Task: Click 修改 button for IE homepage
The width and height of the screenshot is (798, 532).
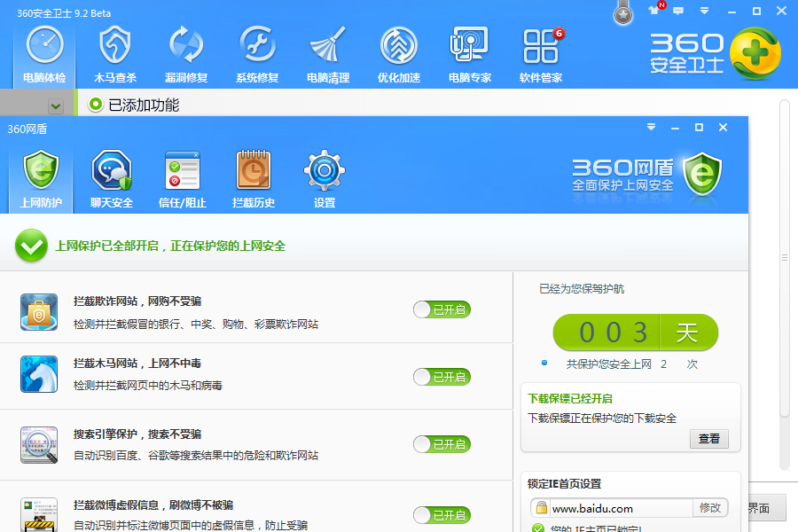Action: tap(710, 508)
